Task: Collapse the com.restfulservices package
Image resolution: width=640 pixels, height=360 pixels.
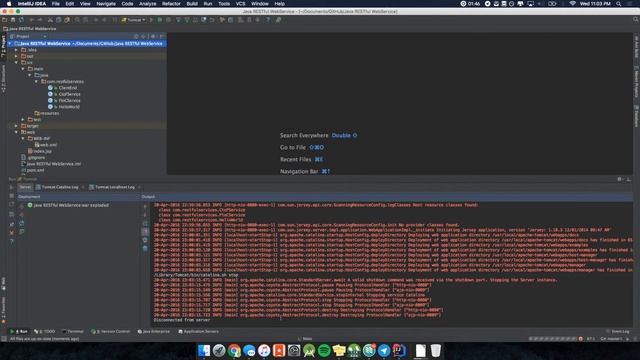Action: (x=36, y=82)
